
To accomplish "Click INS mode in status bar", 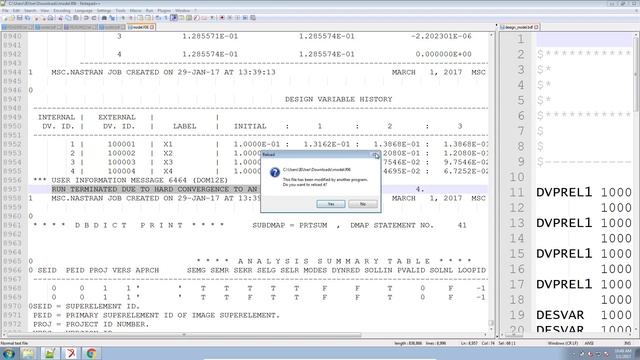I will click(627, 344).
